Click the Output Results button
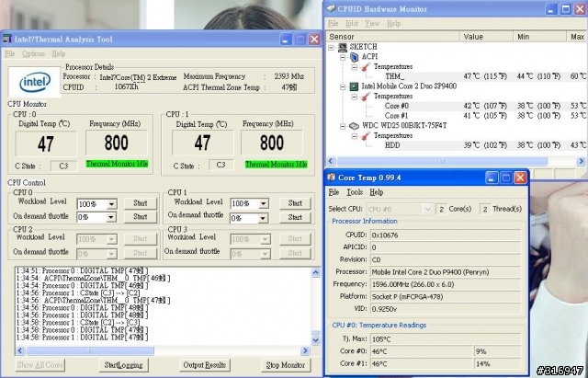Image resolution: width=588 pixels, height=378 pixels. coord(204,365)
